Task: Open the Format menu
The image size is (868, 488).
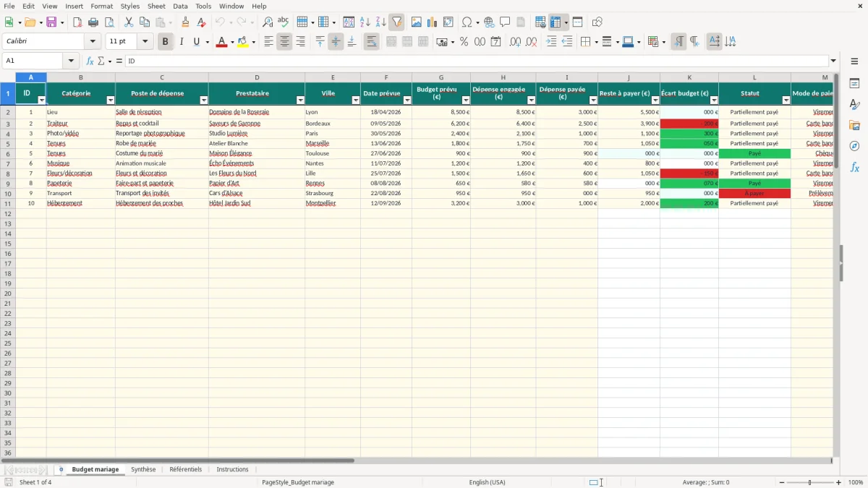Action: (x=101, y=6)
